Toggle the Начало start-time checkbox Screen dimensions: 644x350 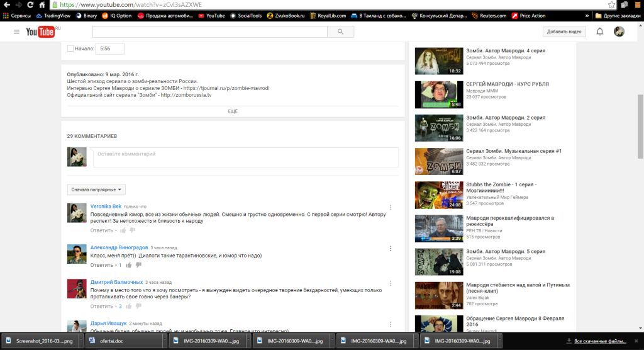click(x=70, y=48)
